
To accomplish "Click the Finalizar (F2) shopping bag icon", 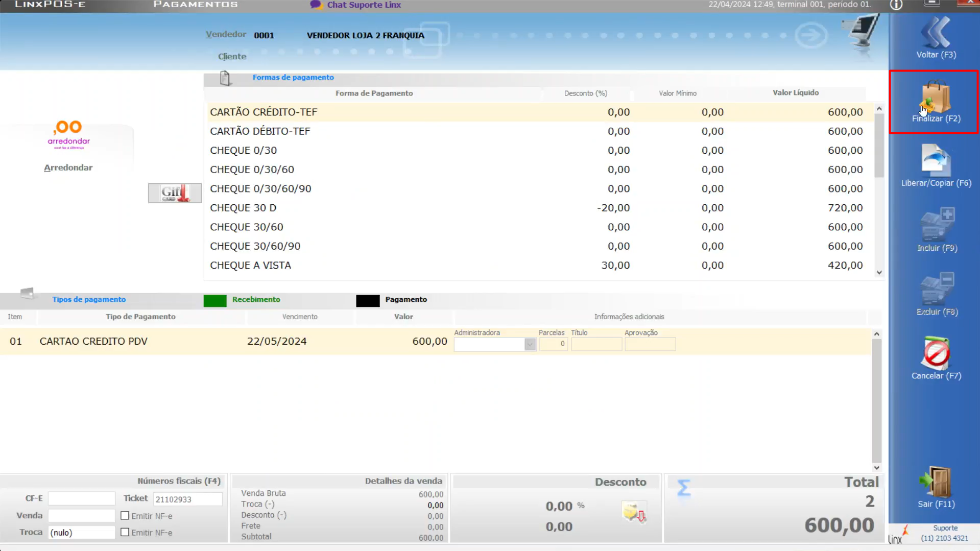I will (936, 97).
